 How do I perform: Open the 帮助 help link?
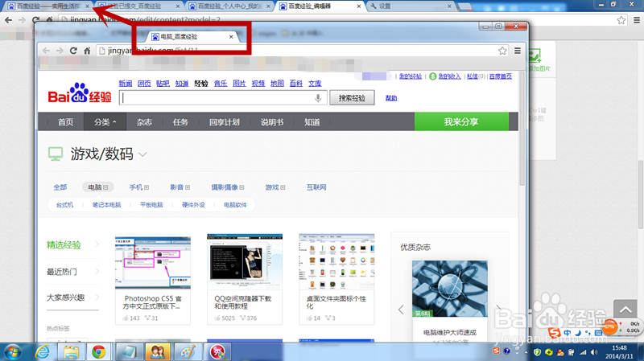click(391, 98)
